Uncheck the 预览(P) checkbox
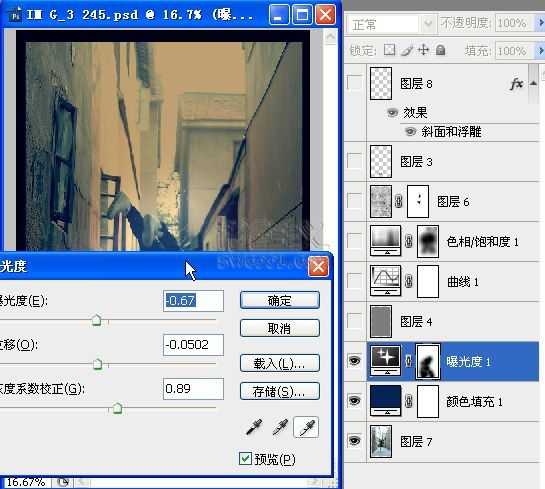 (x=245, y=458)
